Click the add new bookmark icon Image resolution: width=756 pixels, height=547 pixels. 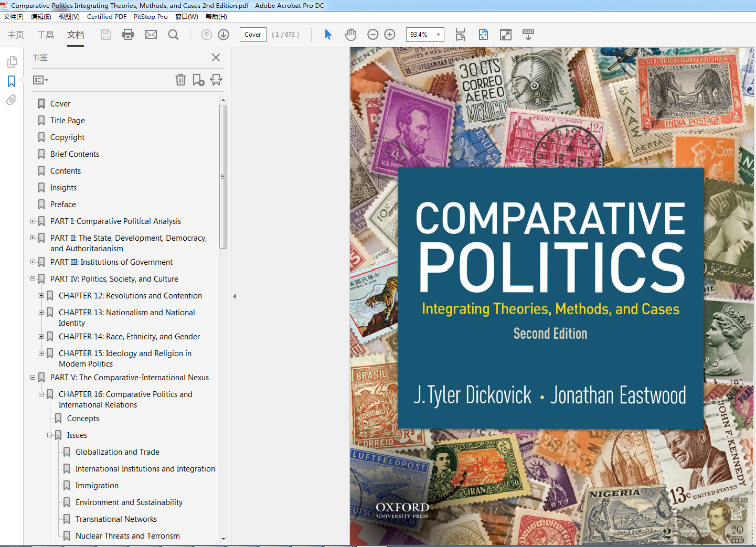click(198, 80)
